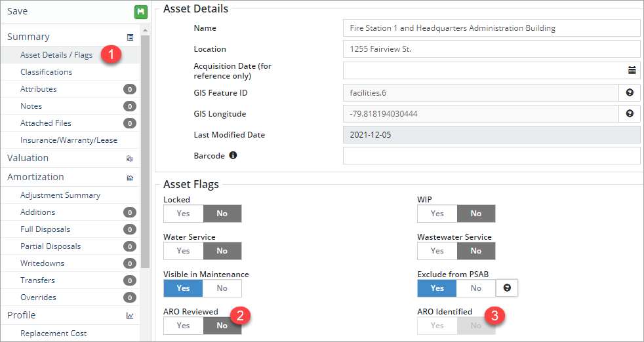The height and width of the screenshot is (342, 644).
Task: Click the GIS Longitude help icon
Action: 630,114
